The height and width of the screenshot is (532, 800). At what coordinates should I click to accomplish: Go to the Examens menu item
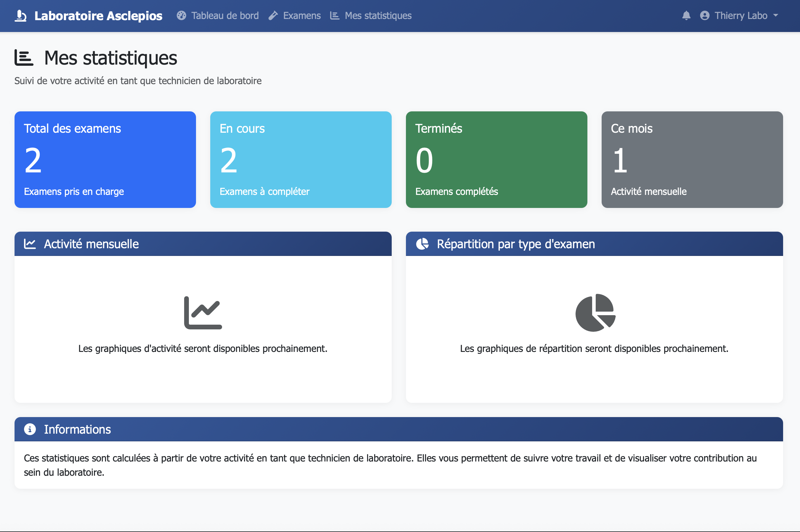[x=302, y=16]
